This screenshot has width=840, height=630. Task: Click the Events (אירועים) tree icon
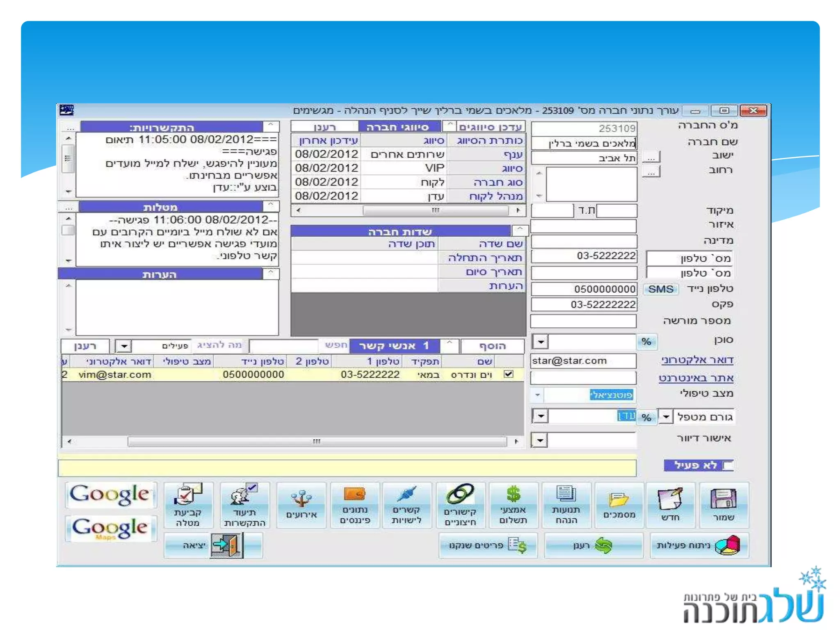[301, 498]
